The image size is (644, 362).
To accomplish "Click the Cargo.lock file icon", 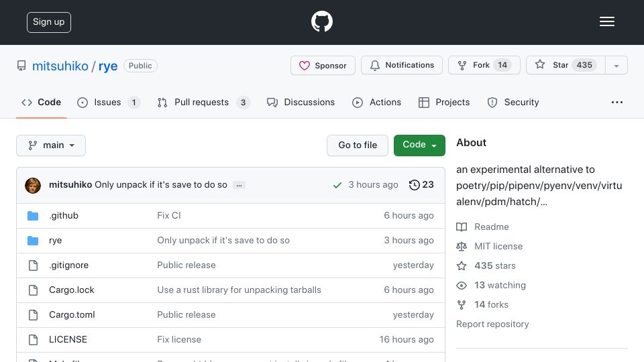I will (x=34, y=290).
